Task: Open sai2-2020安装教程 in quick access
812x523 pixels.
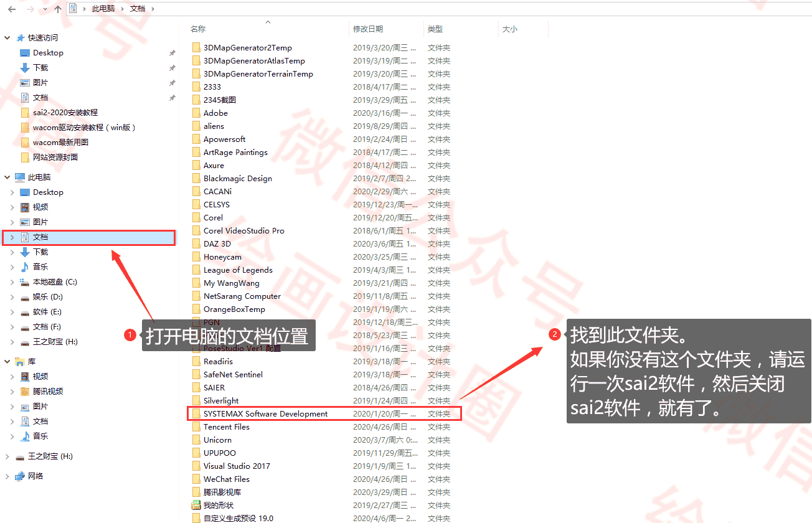Action: point(65,113)
